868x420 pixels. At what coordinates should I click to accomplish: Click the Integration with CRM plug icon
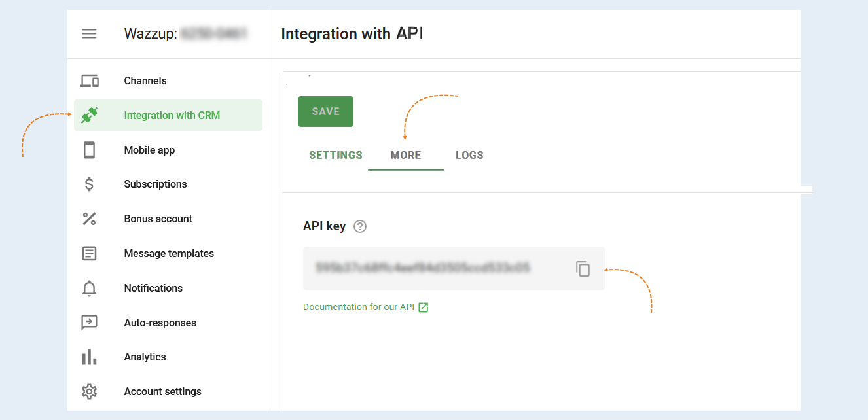[90, 116]
